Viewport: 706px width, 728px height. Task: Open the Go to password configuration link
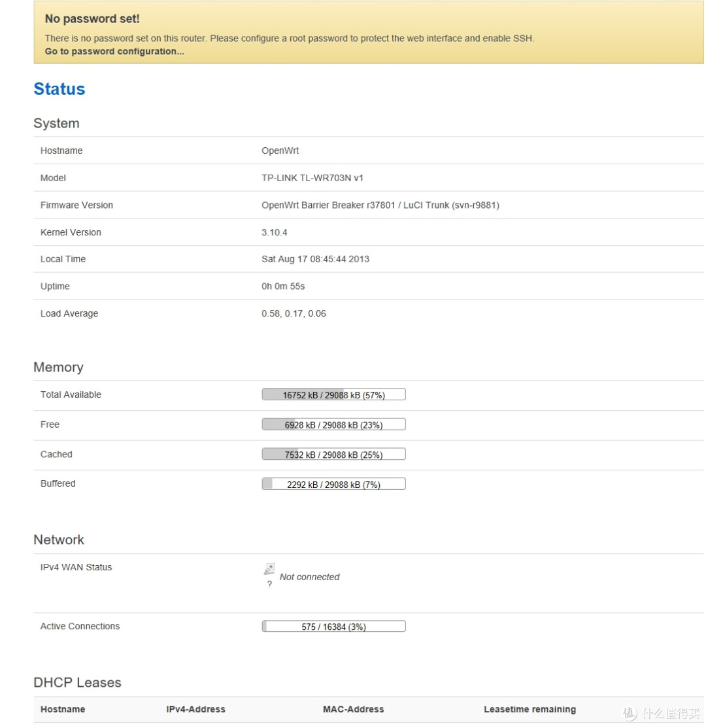pyautogui.click(x=114, y=52)
